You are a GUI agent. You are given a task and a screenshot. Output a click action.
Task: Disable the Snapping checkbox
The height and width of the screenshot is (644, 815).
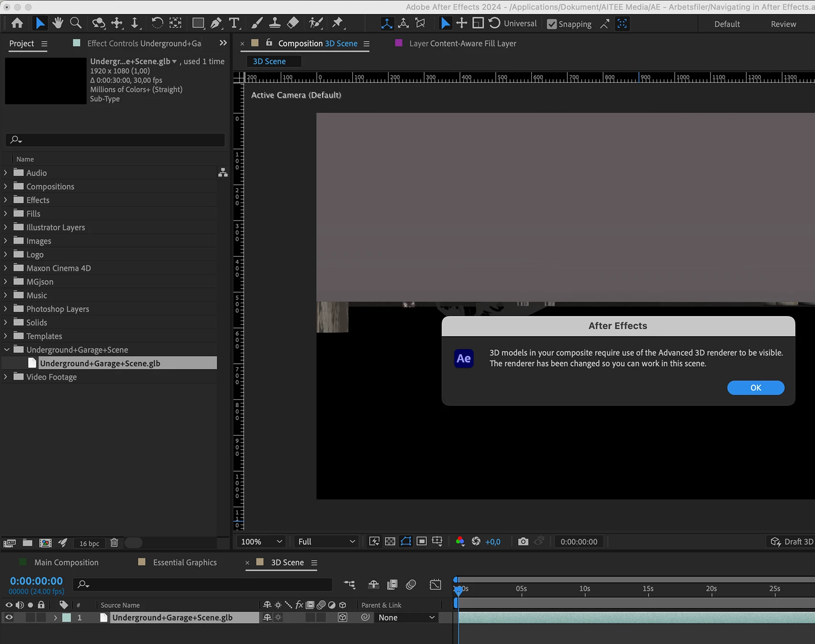[552, 24]
